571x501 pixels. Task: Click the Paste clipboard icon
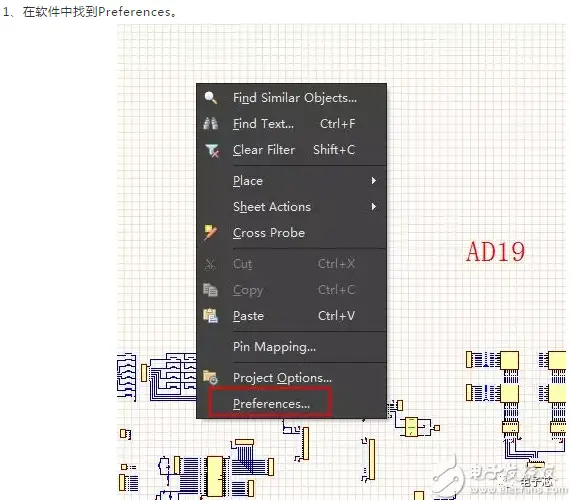tap(210, 316)
